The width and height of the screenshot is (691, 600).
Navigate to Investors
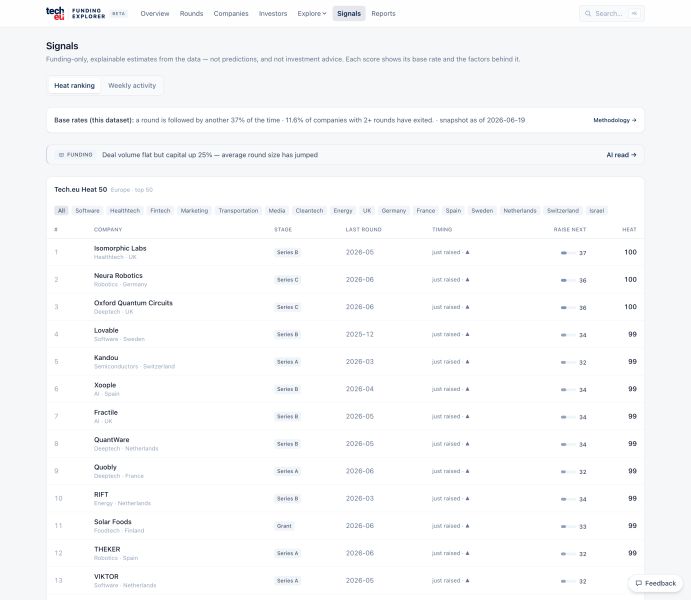coord(273,14)
